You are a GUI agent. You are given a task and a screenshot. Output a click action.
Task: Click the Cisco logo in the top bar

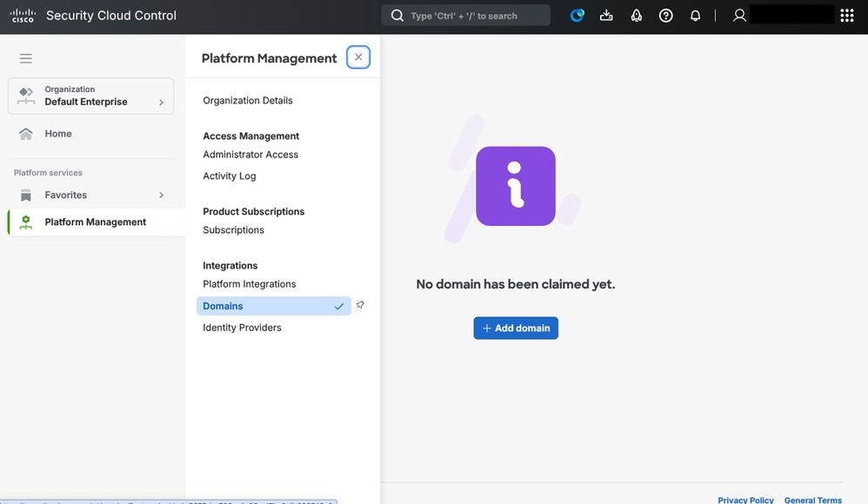tap(23, 14)
